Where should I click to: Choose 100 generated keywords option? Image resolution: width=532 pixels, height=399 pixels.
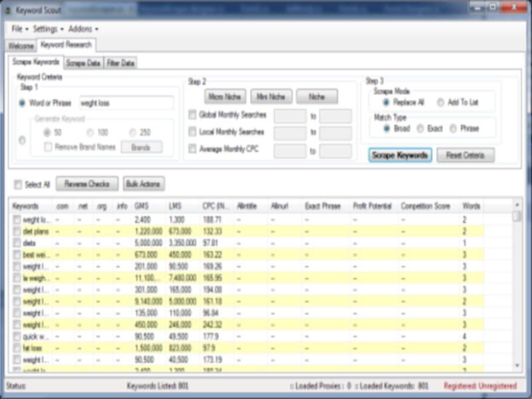pos(90,132)
